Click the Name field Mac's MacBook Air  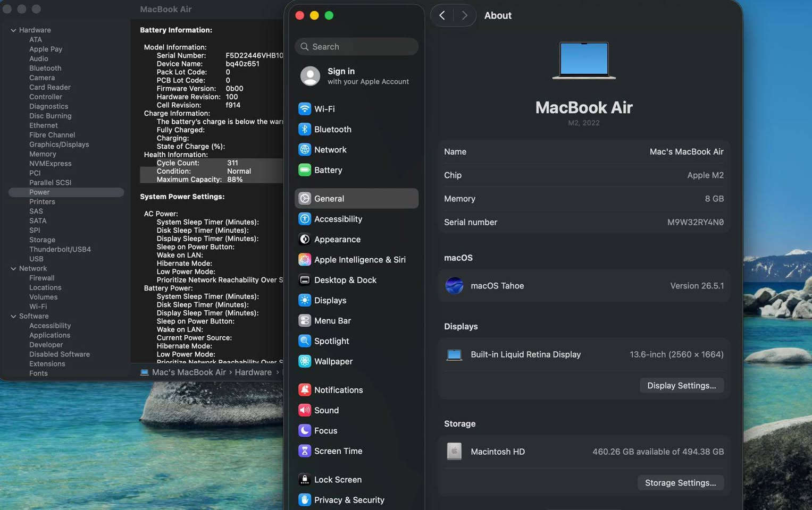tap(687, 151)
